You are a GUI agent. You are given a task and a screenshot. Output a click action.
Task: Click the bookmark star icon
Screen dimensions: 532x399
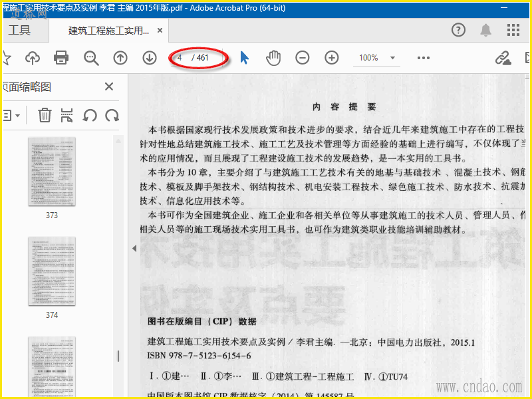pos(7,58)
